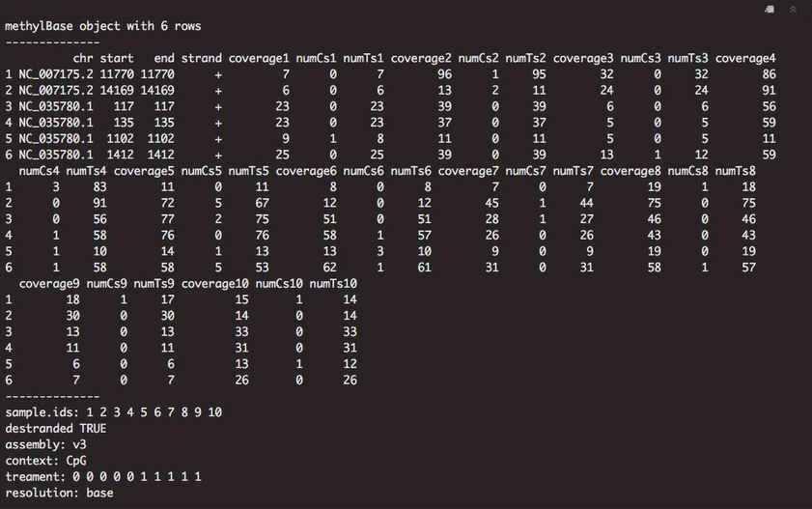Click the 'coverage10' column header
Image resolution: width=812 pixels, height=509 pixels.
pos(215,284)
